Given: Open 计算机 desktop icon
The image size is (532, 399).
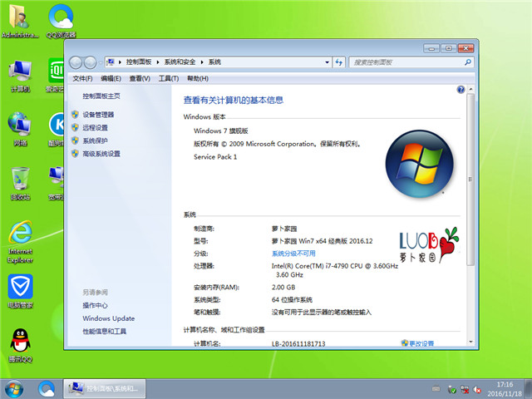Looking at the screenshot, I should point(20,76).
